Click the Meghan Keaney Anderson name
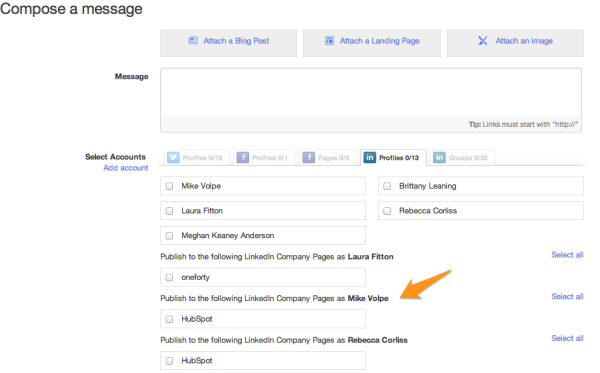The height and width of the screenshot is (373, 600). [228, 236]
